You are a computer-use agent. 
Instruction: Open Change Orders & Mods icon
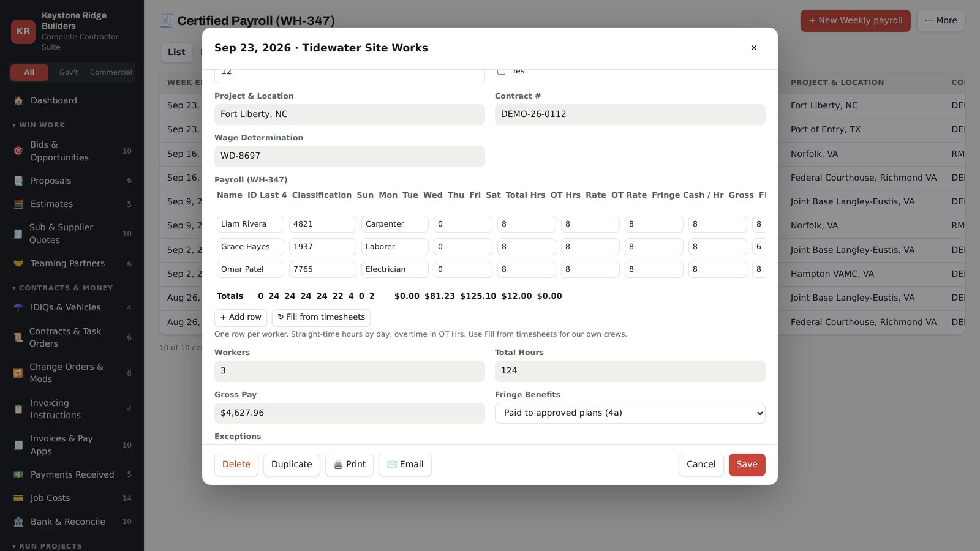coord(18,373)
